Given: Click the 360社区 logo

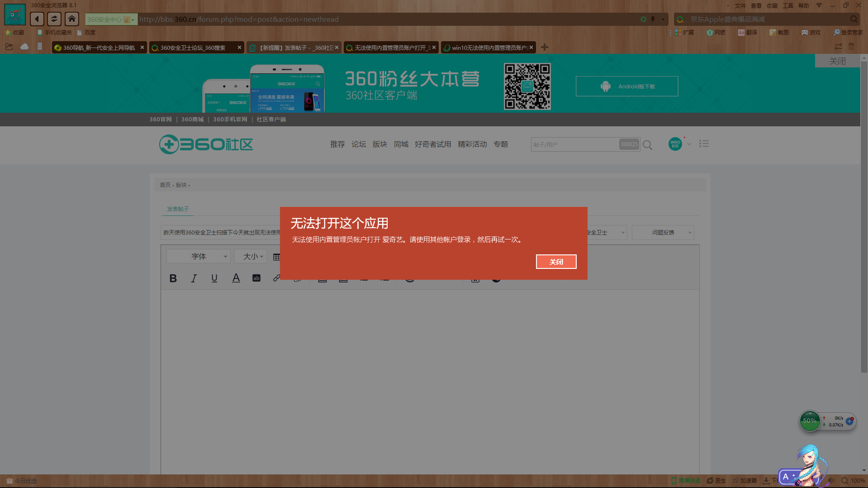Looking at the screenshot, I should click(x=206, y=144).
